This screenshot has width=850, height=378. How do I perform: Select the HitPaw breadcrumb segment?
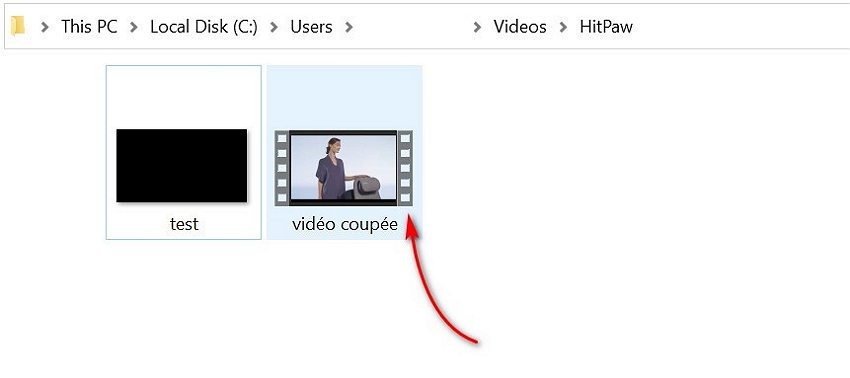pos(606,27)
